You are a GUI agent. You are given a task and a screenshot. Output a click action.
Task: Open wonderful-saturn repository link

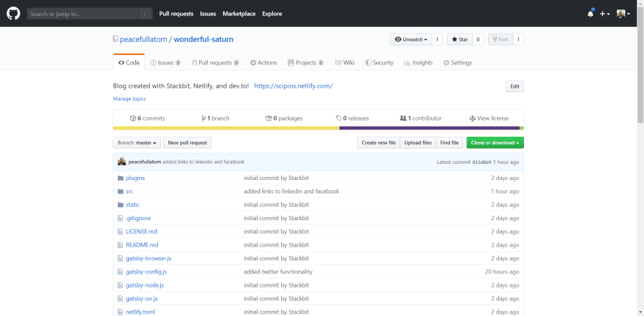(x=203, y=39)
